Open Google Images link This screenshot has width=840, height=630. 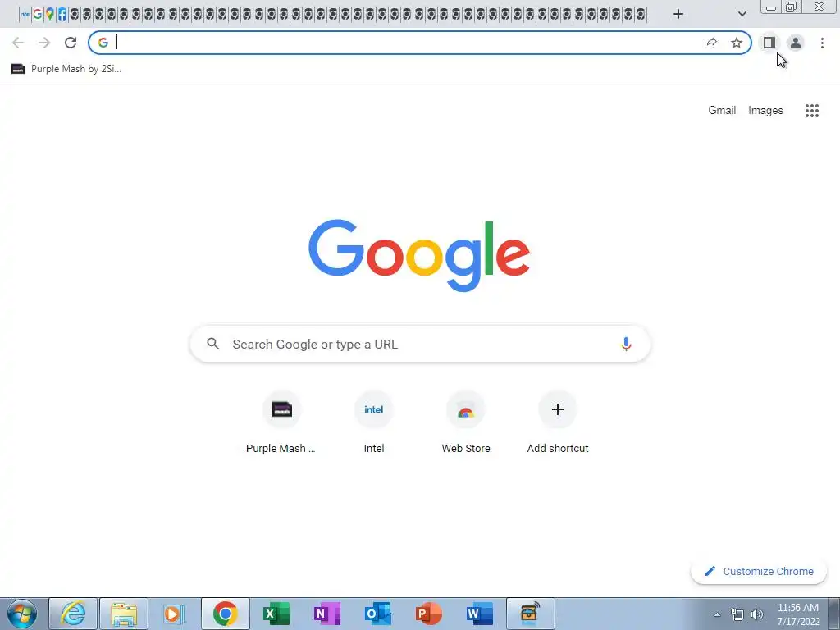point(765,111)
